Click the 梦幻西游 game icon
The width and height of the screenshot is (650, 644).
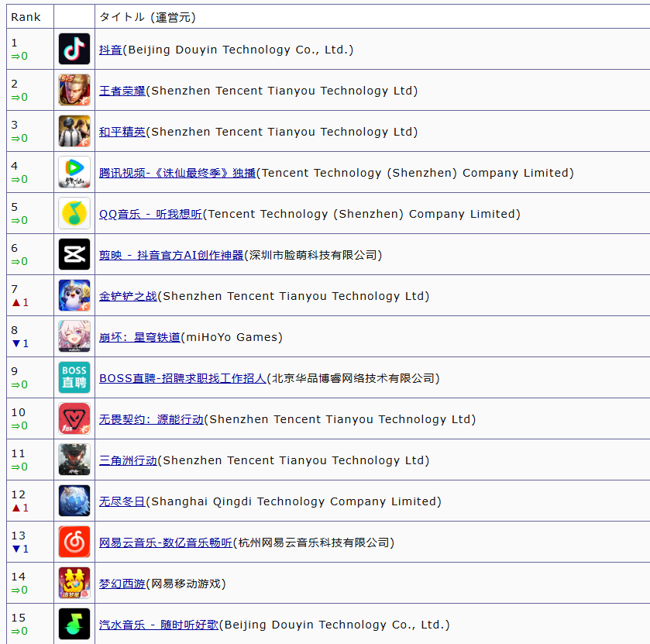click(x=74, y=583)
